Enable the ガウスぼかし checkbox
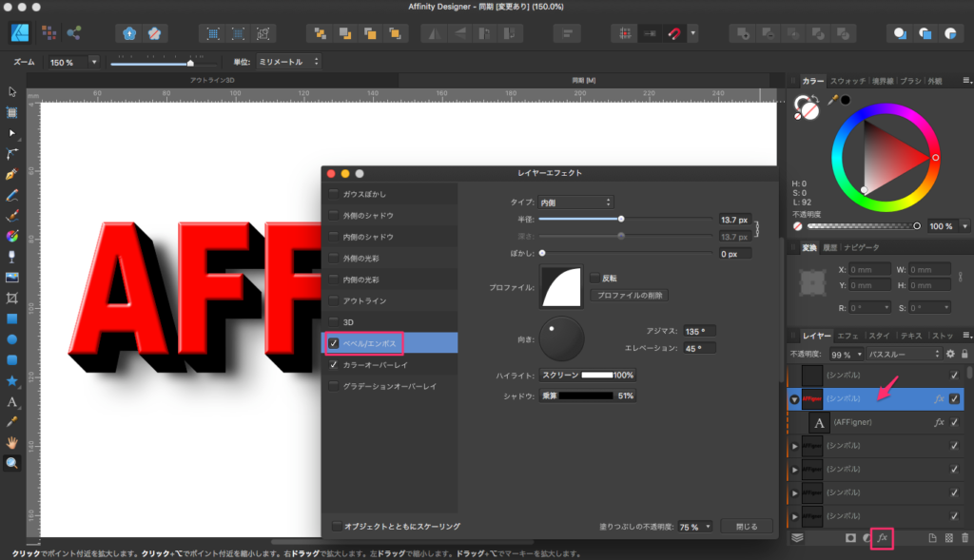Screen dimensions: 974x560 (x=333, y=194)
